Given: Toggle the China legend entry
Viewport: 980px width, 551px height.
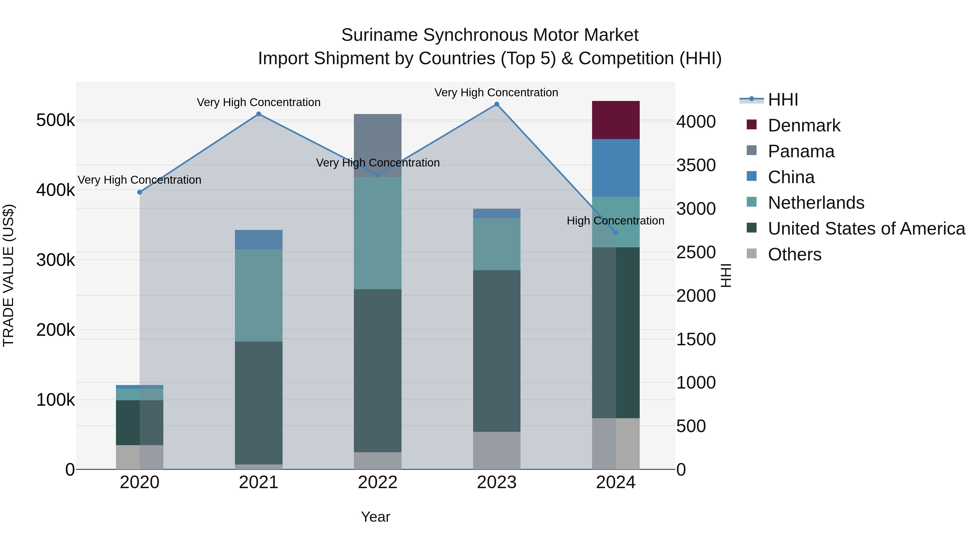Looking at the screenshot, I should 780,177.
